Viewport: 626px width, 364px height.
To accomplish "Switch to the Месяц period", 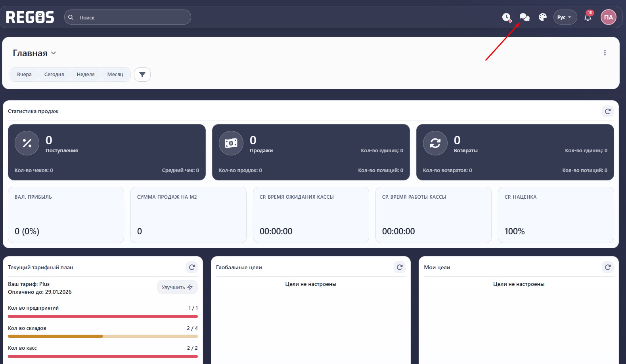I will (115, 75).
